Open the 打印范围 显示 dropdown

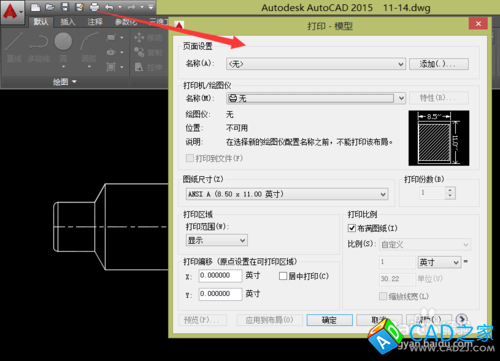point(217,240)
